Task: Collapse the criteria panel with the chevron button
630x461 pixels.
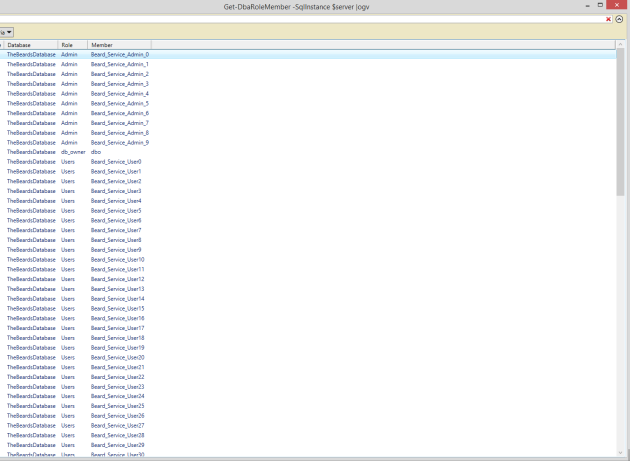Action: [619, 19]
